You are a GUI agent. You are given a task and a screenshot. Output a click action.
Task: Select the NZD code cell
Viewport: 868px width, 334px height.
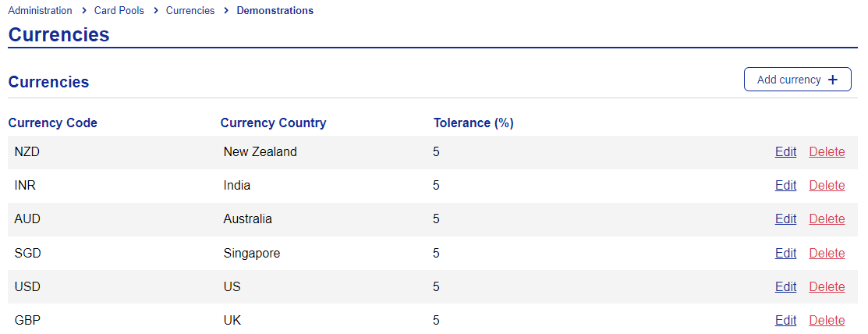(x=27, y=151)
